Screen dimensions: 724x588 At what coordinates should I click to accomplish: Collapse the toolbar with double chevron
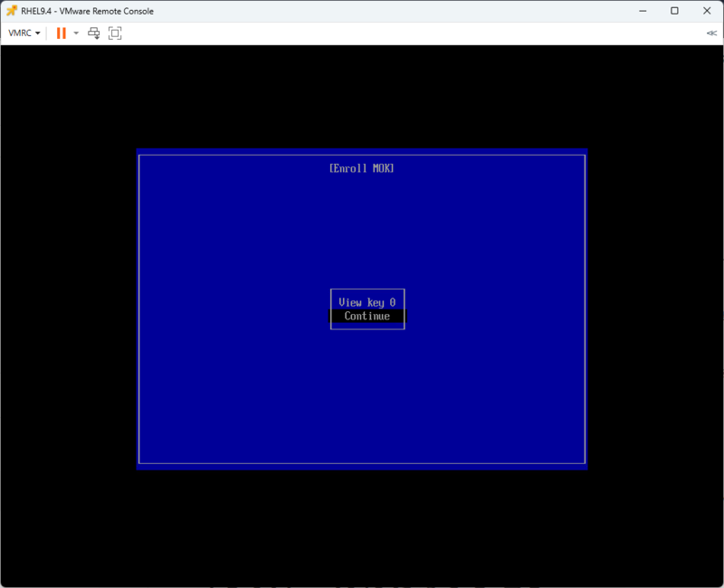(711, 33)
